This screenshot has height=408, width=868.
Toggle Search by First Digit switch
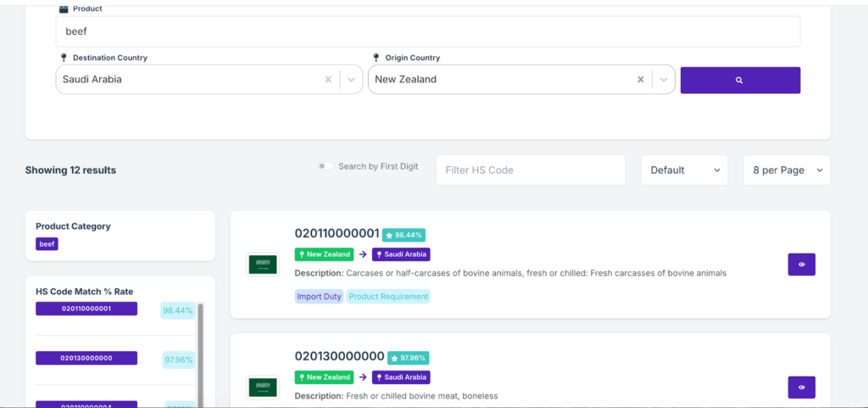coord(325,166)
